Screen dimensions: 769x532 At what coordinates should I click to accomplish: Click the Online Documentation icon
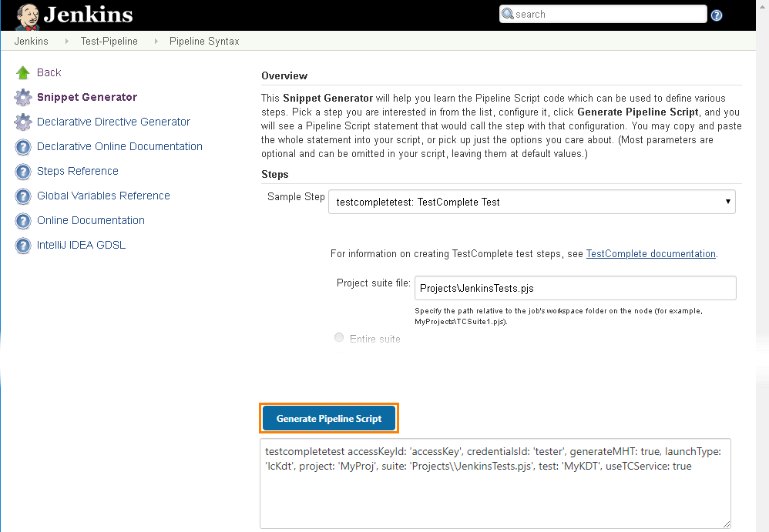tap(24, 220)
